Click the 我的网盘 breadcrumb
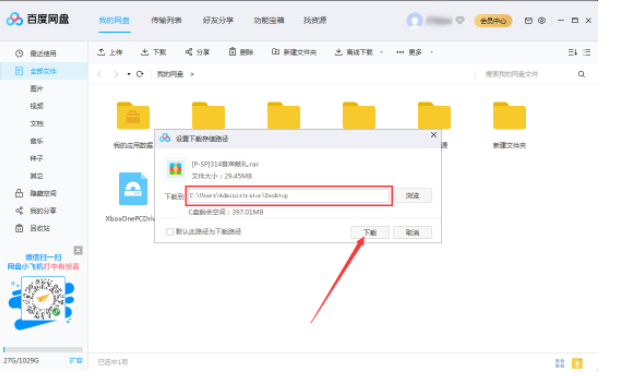The height and width of the screenshot is (376, 626). click(x=170, y=74)
